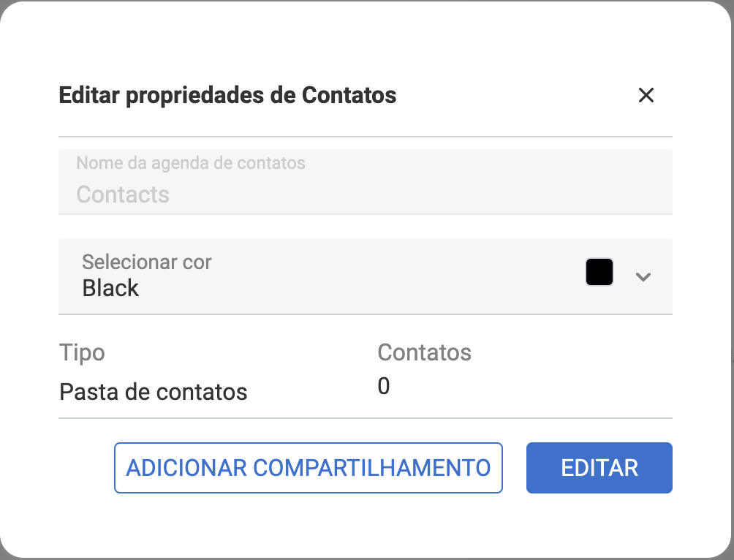
Task: Click the Tipo label
Action: [x=82, y=352]
